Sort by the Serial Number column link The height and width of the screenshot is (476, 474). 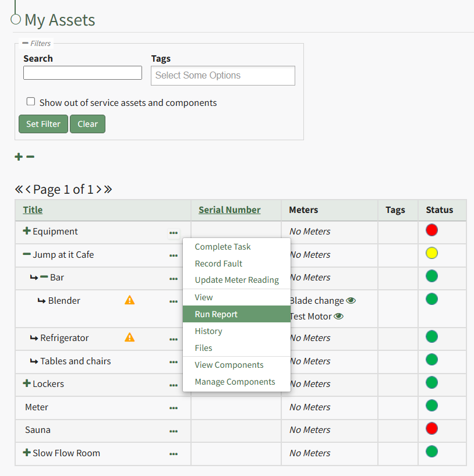coord(229,210)
